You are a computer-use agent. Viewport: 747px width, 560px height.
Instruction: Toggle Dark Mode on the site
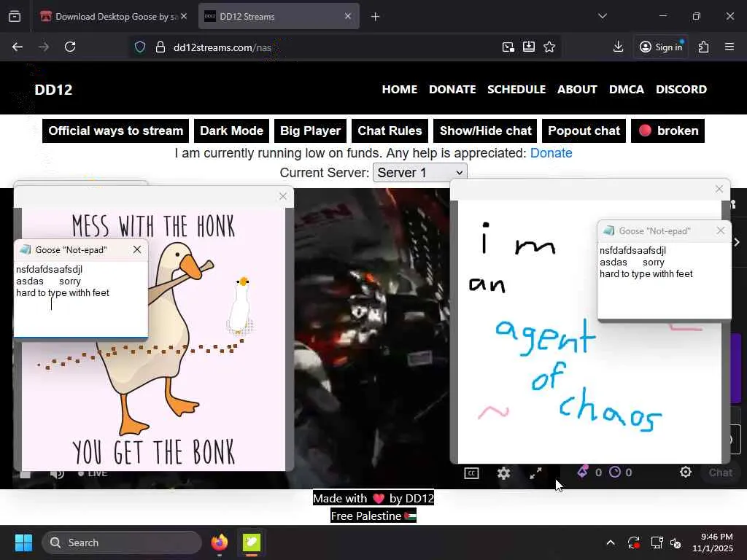pos(231,131)
